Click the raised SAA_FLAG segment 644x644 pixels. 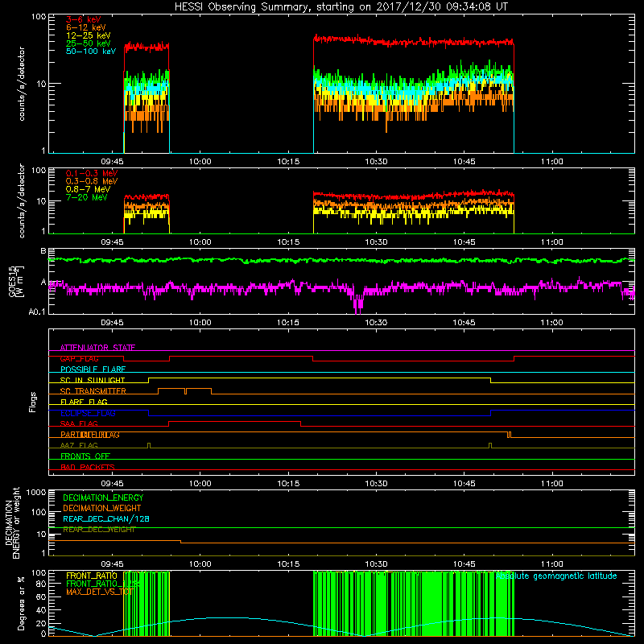click(234, 421)
